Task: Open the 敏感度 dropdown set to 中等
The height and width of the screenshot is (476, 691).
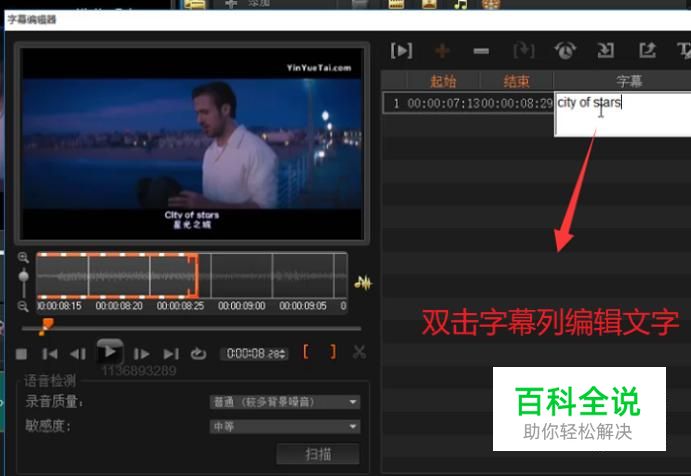Action: click(285, 426)
